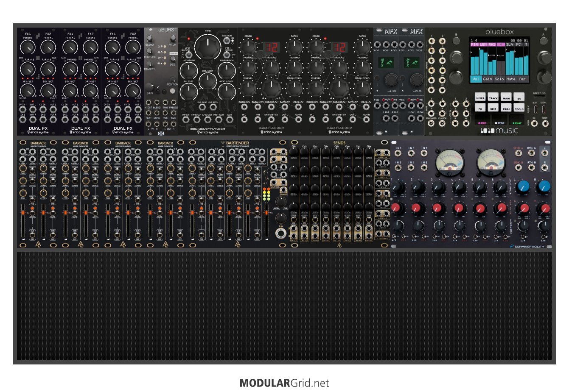Flip the COLOUR switch on Delay/Flanger

pyautogui.click(x=227, y=41)
